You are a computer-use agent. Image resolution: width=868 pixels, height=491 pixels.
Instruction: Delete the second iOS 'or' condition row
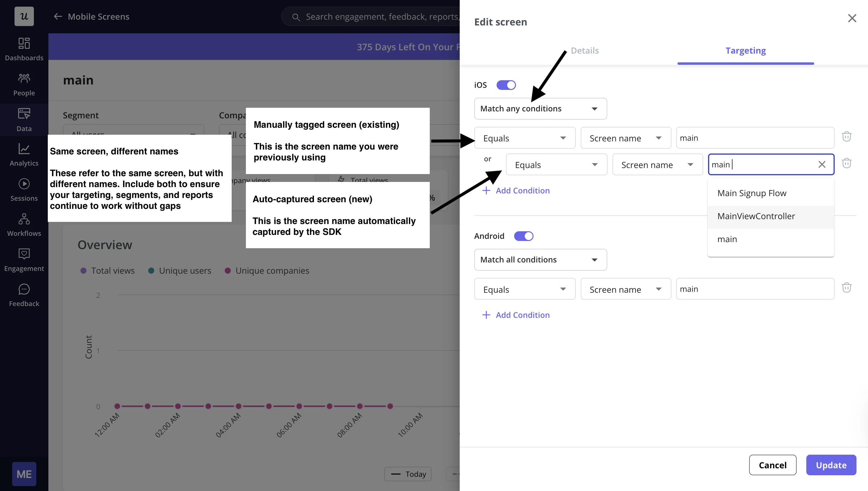click(x=847, y=163)
